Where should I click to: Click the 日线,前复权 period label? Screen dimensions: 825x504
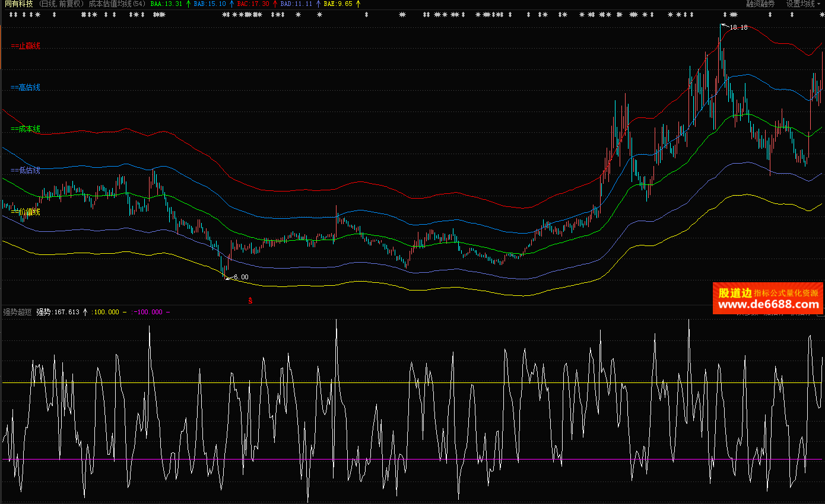click(x=62, y=4)
